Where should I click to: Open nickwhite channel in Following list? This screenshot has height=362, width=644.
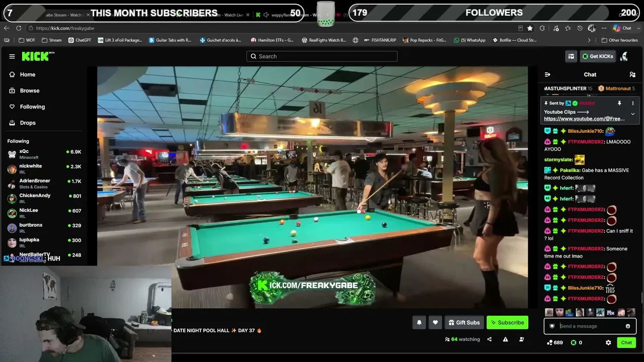(44, 168)
